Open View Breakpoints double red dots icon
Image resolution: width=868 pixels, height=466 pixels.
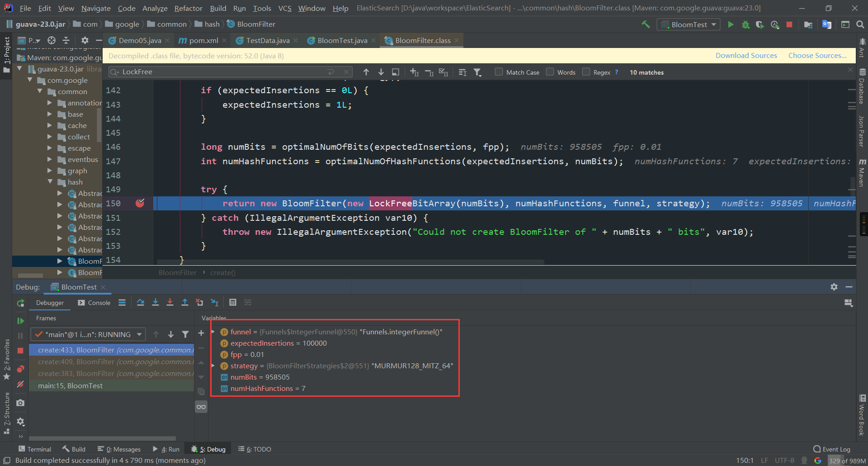tap(20, 369)
